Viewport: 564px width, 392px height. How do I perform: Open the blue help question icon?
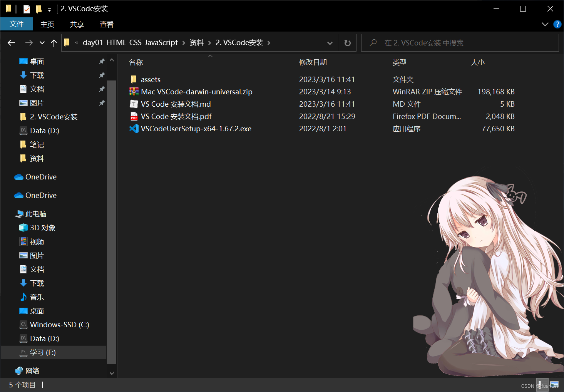click(557, 24)
